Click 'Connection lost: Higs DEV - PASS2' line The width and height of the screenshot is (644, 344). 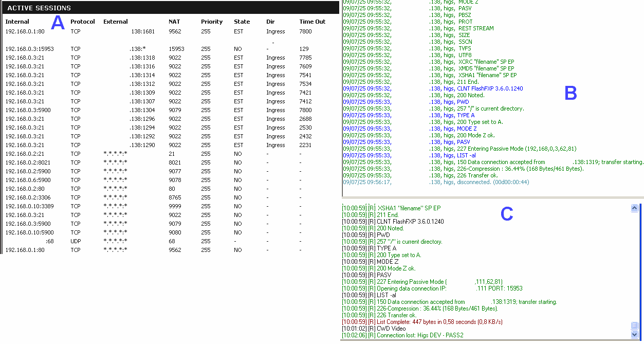tap(402, 335)
